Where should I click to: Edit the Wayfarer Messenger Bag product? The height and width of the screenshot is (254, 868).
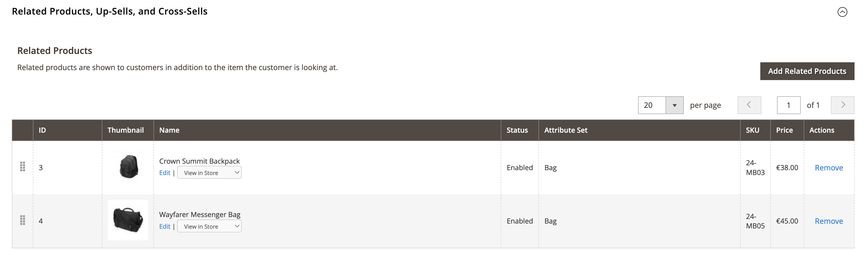tap(164, 227)
